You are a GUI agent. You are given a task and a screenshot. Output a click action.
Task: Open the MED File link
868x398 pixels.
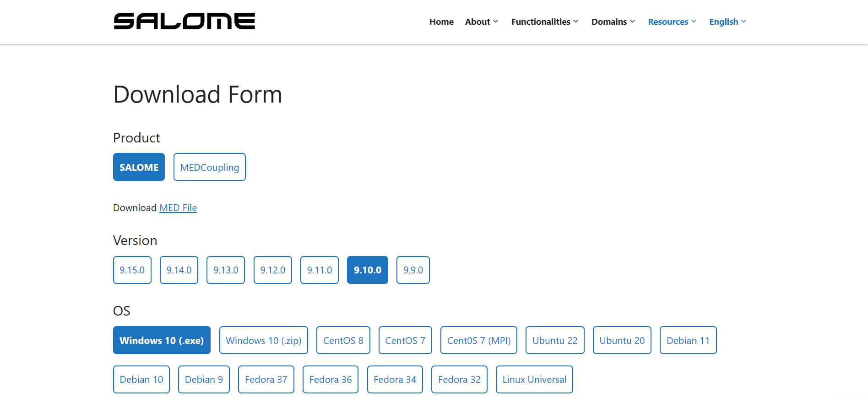178,208
